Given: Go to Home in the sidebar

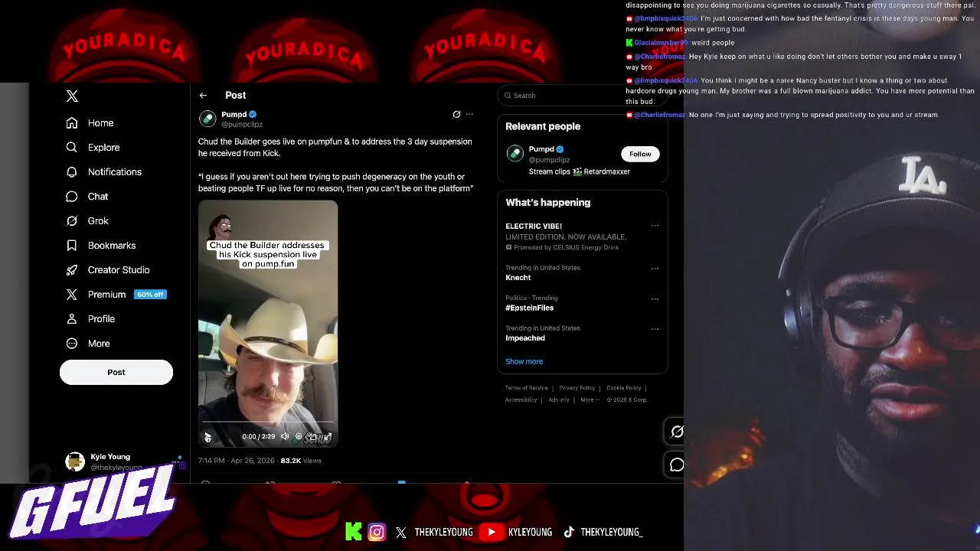Looking at the screenshot, I should coord(90,123).
